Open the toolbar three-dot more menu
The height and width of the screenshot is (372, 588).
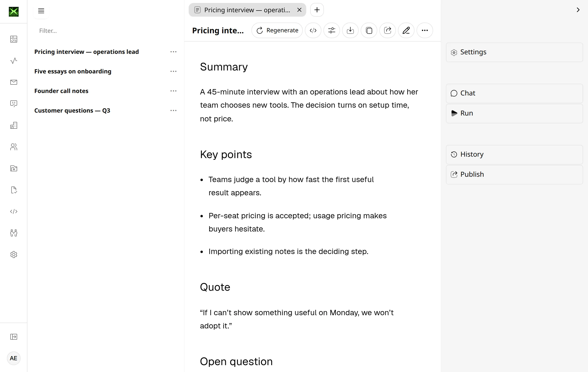point(425,30)
